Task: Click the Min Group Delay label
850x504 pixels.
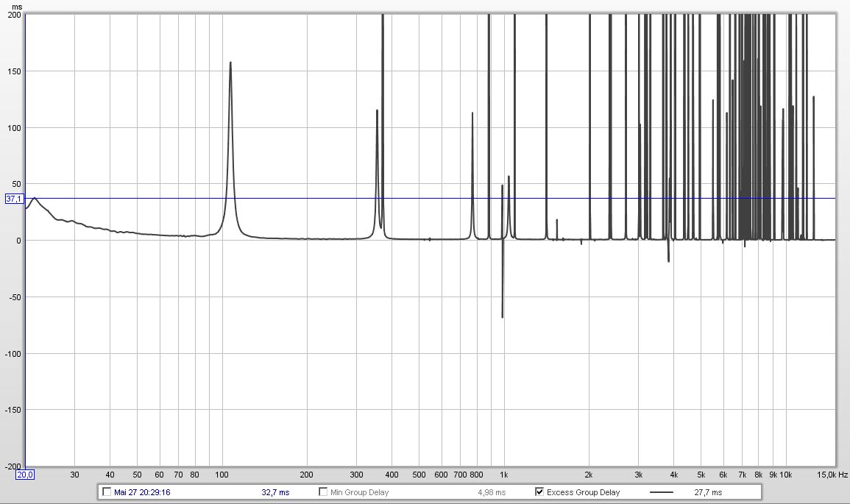Action: point(359,492)
